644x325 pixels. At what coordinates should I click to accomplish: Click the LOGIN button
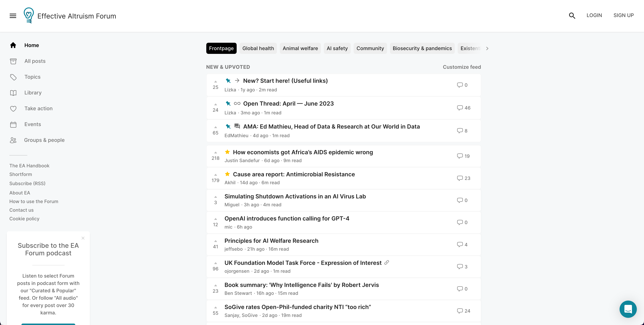(x=594, y=15)
